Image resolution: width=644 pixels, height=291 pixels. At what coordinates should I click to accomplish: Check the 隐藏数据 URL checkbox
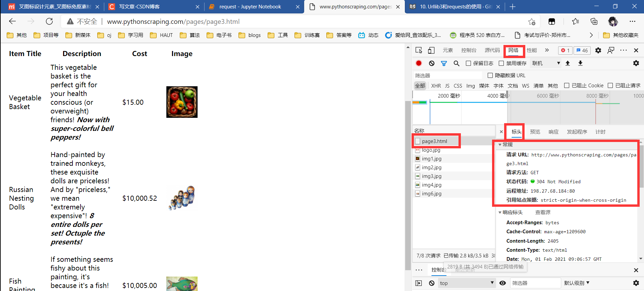pos(490,76)
